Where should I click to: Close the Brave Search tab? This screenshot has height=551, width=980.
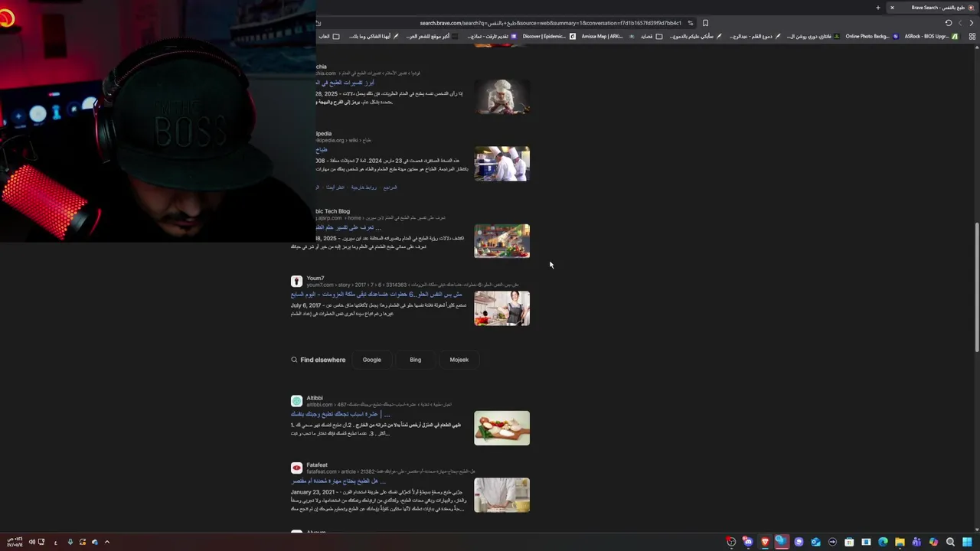point(892,8)
